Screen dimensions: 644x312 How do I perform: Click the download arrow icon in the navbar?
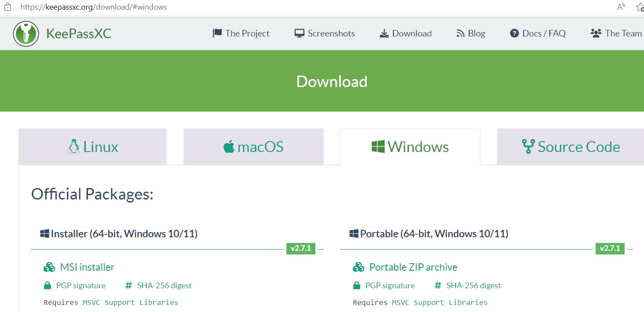tap(384, 33)
